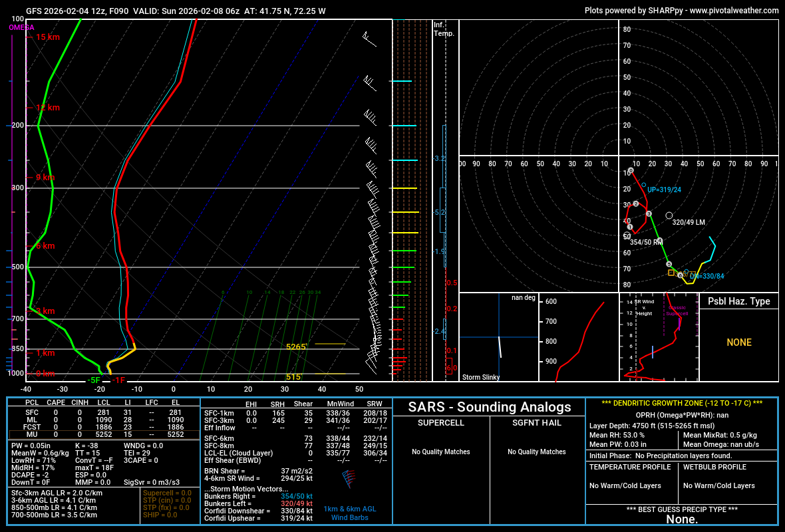The width and height of the screenshot is (785, 532).
Task: Click the Dendritic Growth Zone heading
Action: click(x=682, y=403)
